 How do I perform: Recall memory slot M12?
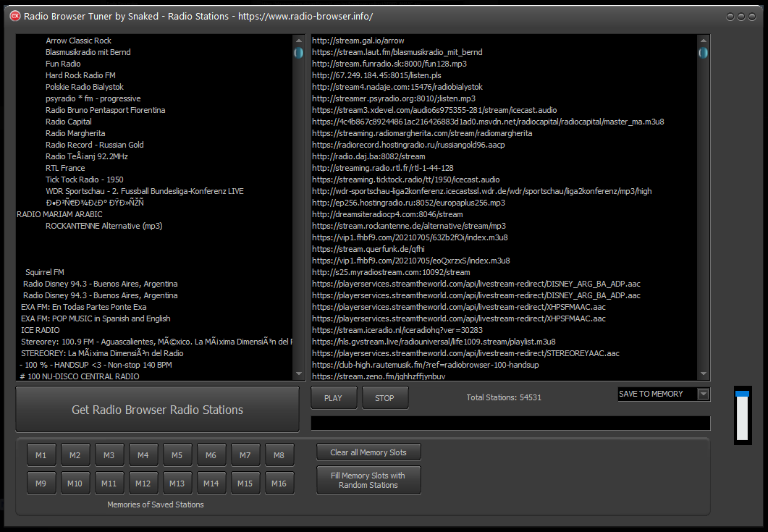click(143, 484)
